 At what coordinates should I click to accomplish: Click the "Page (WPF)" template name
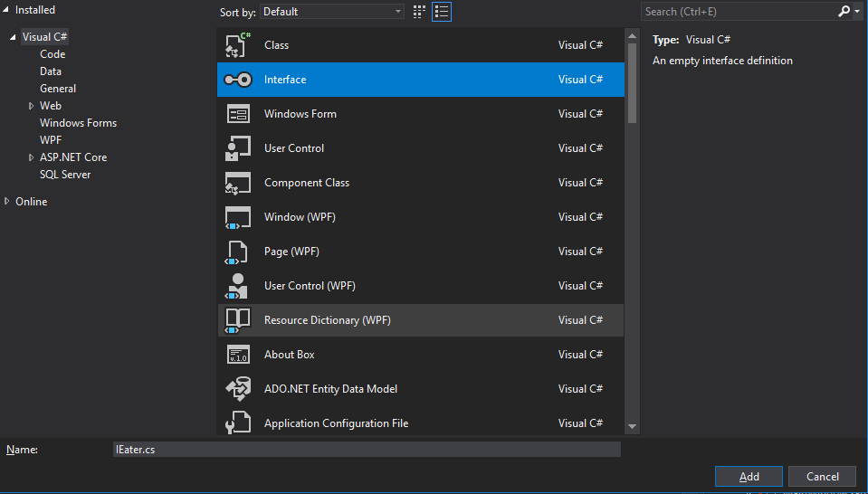(x=291, y=252)
